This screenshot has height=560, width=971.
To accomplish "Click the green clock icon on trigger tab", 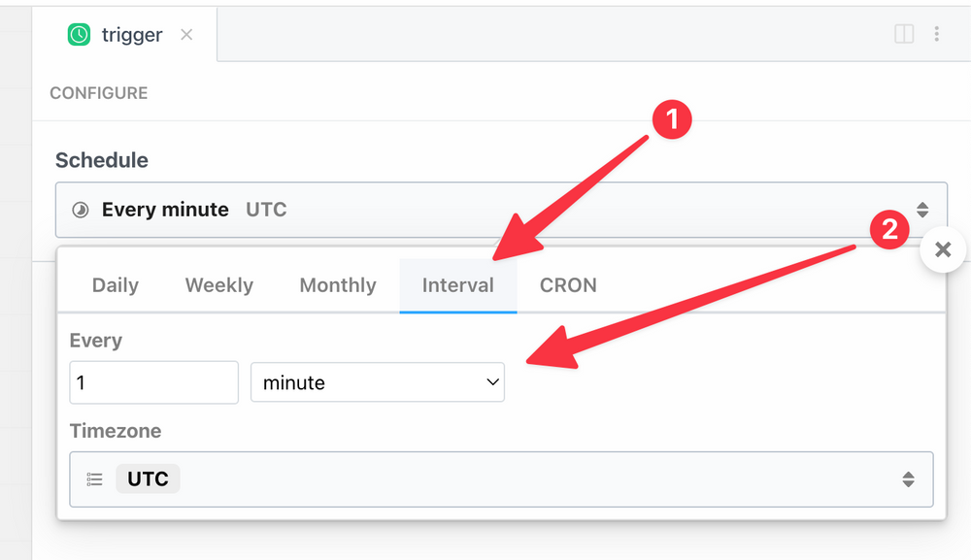I will click(x=79, y=35).
